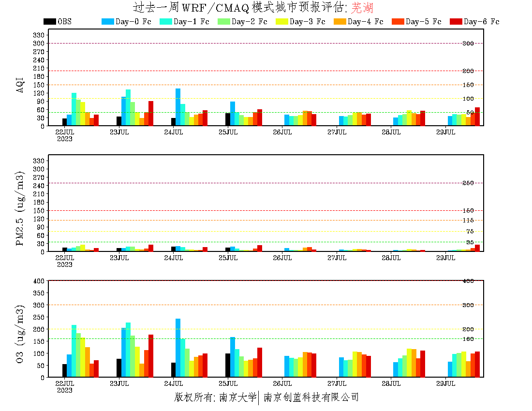Image resolution: width=532 pixels, height=411 pixels.
Task: Click the PM2.5 (ug/m3) axis label
Action: point(20,208)
